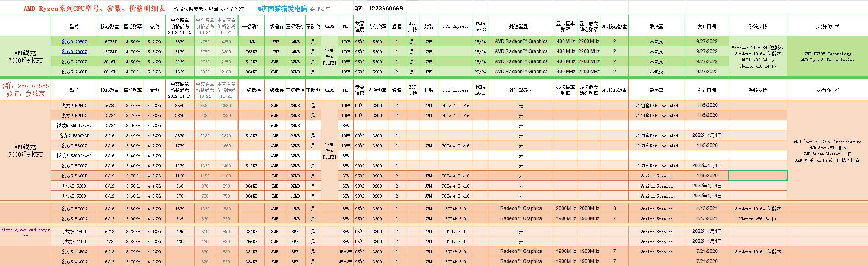This screenshot has width=868, height=266.
Task: Click the 锐龙9 5900(oem) model cell
Action: pos(74,126)
